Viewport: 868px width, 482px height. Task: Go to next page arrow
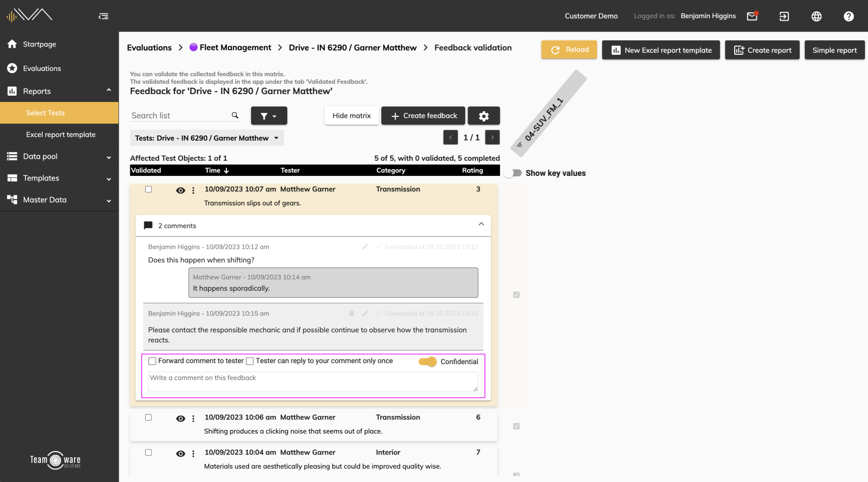(x=492, y=138)
